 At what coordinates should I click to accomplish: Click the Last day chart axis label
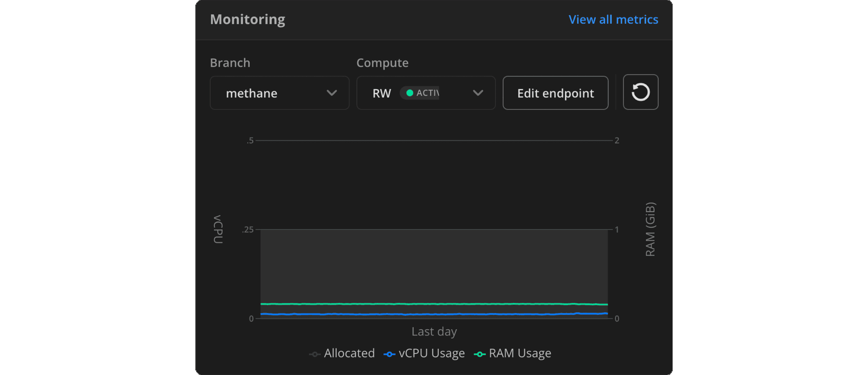434,332
